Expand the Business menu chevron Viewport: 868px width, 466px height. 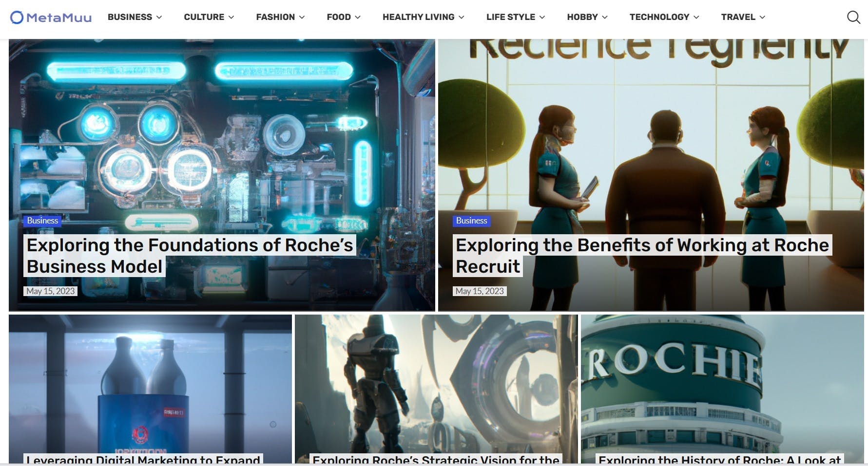pyautogui.click(x=159, y=18)
